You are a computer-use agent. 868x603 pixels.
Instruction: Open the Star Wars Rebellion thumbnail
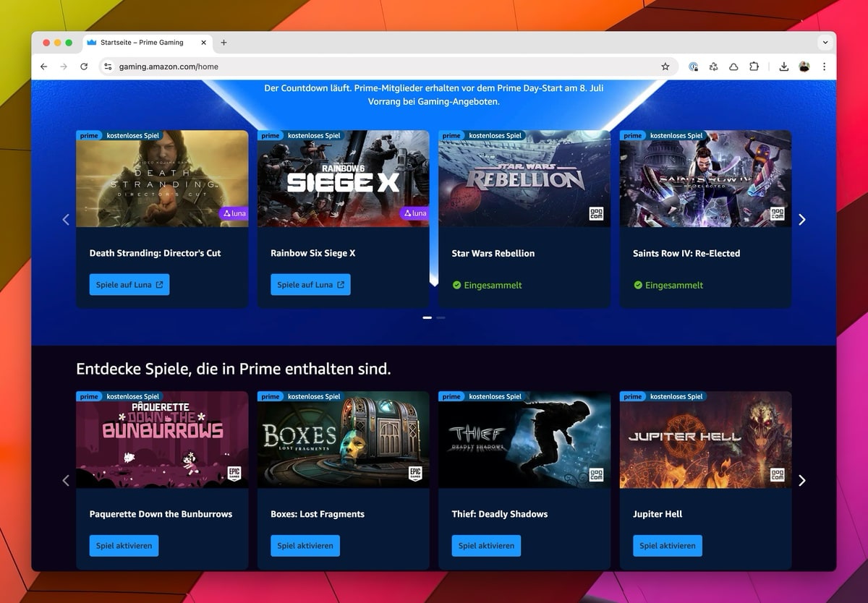[x=524, y=179]
